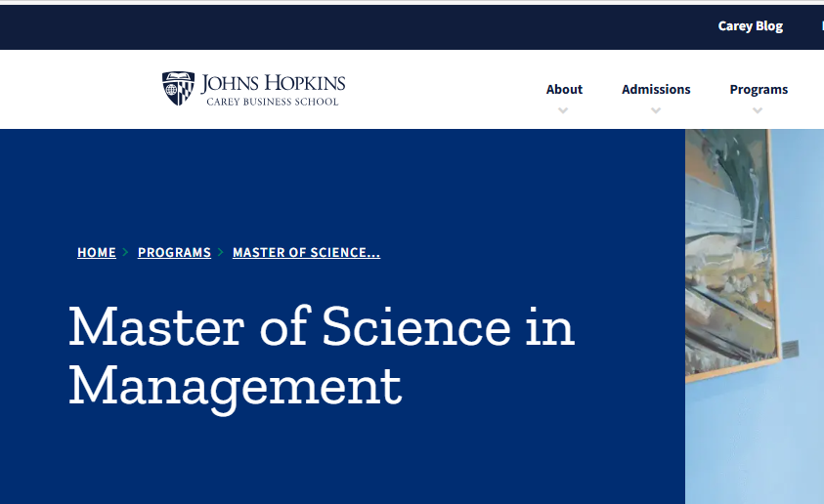Open the About menu
The height and width of the screenshot is (504, 824).
click(x=564, y=89)
